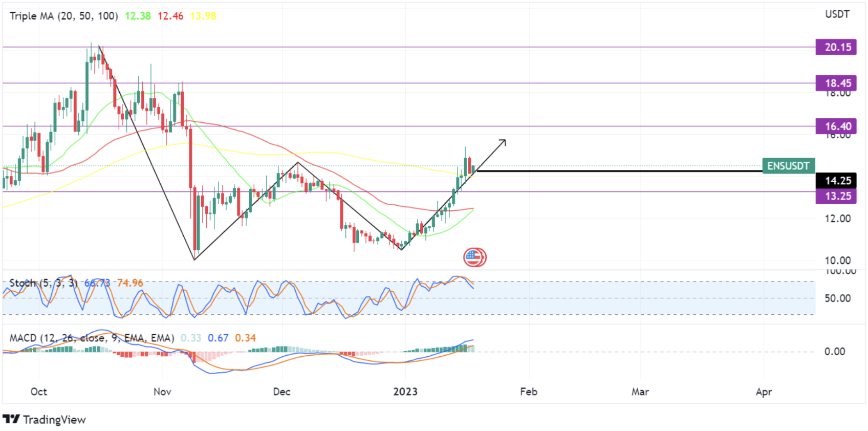Select the red 12.46 MA value
868x431 pixels.
point(170,16)
